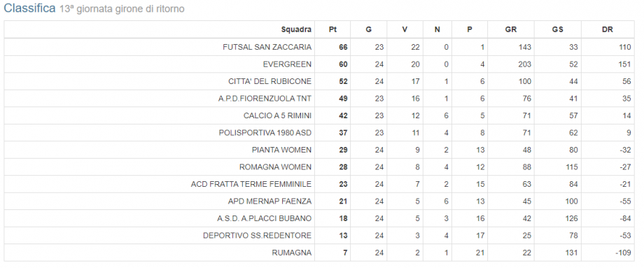Click DEPORTIVO SS.REDENTORE team name
This screenshot has height=268, width=644.
[x=257, y=236]
